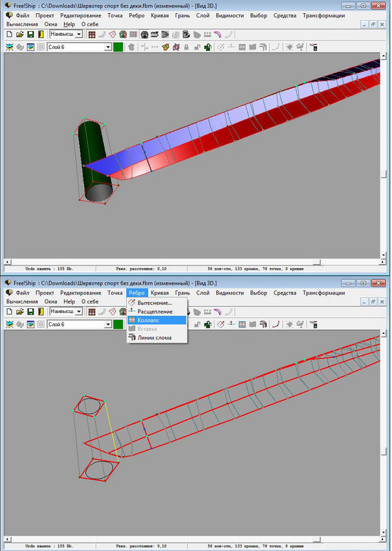The height and width of the screenshot is (551, 392).
Task: Click Exit door icon in shaded-view window
Action: point(41,34)
